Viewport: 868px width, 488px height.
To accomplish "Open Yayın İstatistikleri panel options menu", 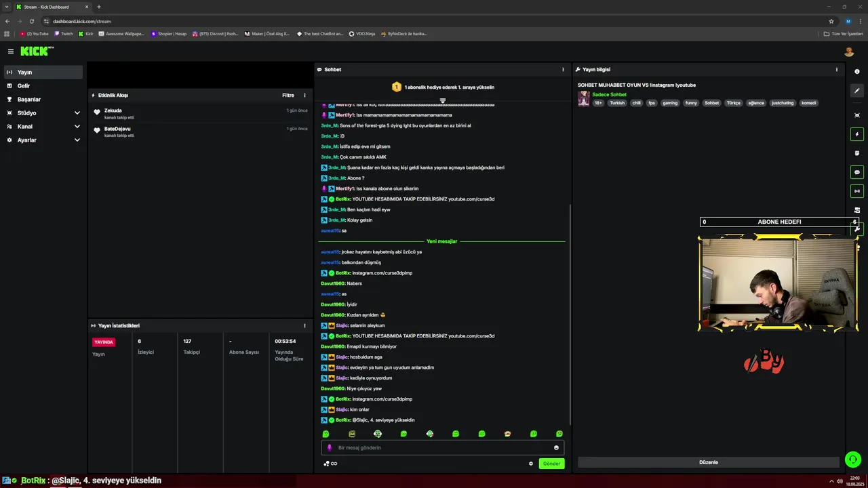I will [304, 326].
